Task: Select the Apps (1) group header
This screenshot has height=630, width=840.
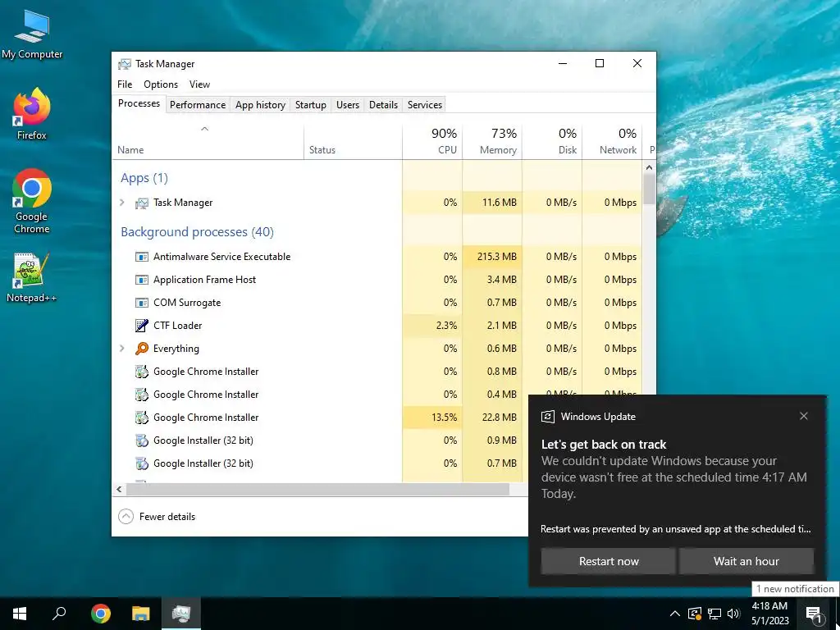Action: (x=144, y=178)
